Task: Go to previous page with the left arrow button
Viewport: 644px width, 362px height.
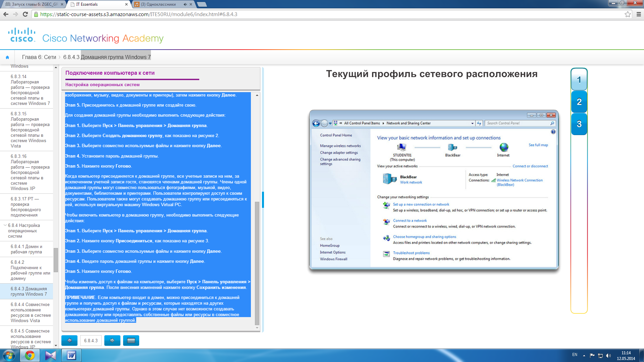Action: 69,341
